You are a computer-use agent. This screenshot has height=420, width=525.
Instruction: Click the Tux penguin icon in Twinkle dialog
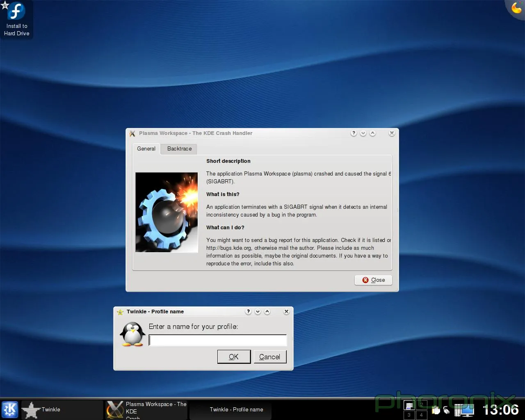point(132,334)
